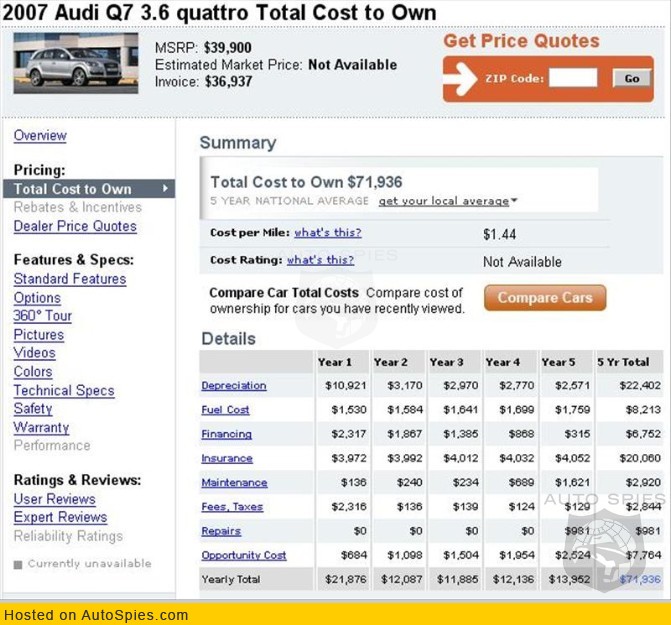Click the greyed Reliability Ratings item
Screen dimensions: 671x625
[68, 536]
